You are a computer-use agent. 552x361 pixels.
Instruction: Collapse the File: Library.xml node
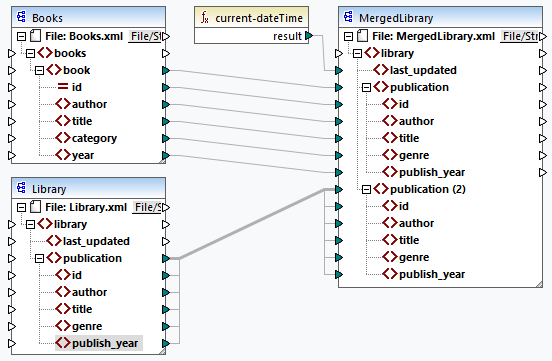(x=21, y=207)
